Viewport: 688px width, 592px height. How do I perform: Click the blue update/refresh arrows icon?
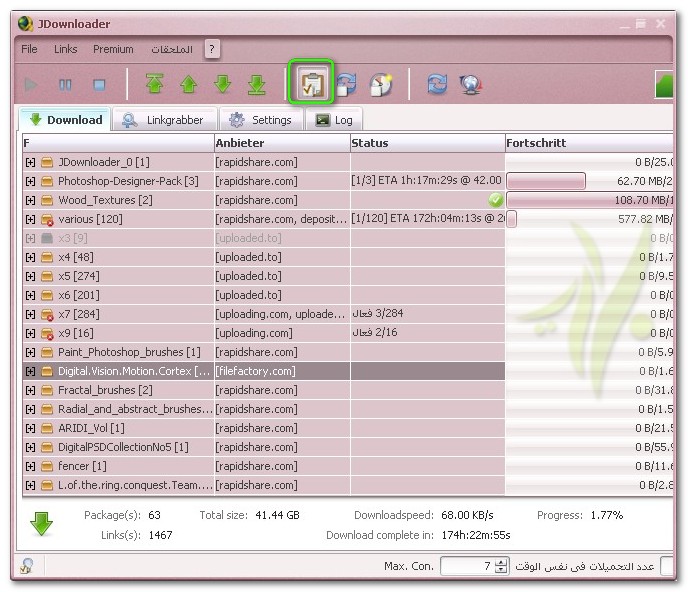click(x=437, y=84)
